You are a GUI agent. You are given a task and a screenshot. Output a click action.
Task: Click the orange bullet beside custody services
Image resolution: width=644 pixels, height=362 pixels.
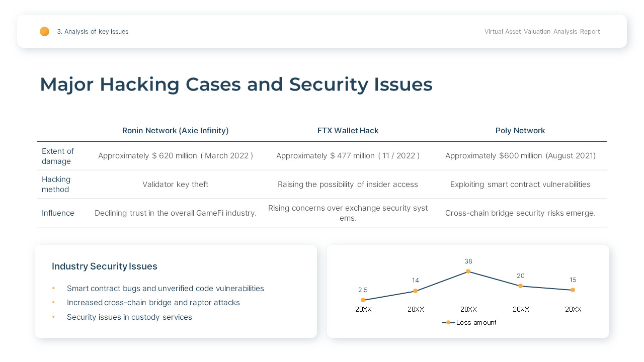(x=53, y=317)
